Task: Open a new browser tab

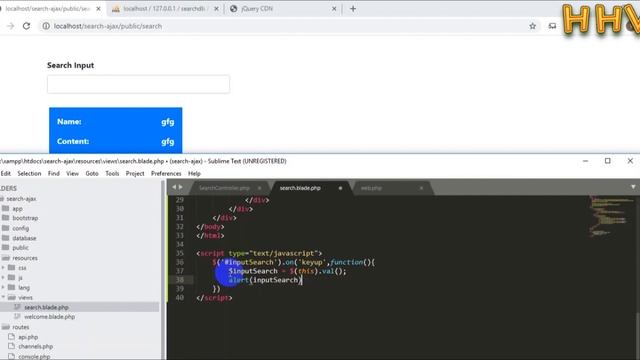Action: 353,9
